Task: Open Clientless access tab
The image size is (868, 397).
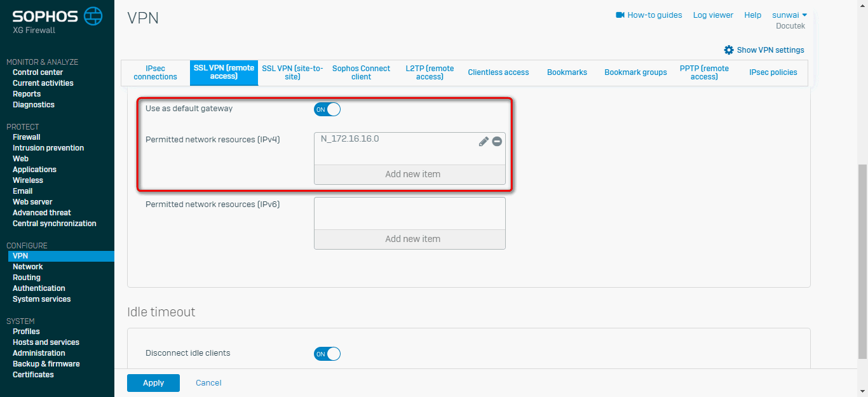Action: coord(498,72)
